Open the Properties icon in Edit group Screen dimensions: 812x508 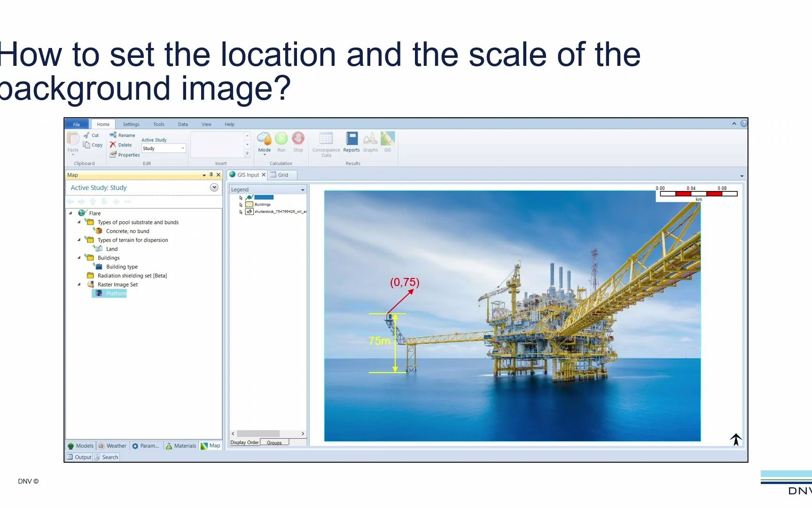(x=113, y=154)
